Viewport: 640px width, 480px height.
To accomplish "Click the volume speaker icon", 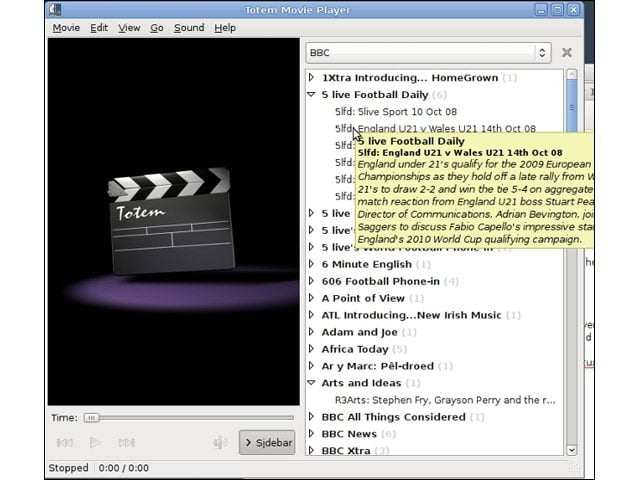I will coord(220,442).
